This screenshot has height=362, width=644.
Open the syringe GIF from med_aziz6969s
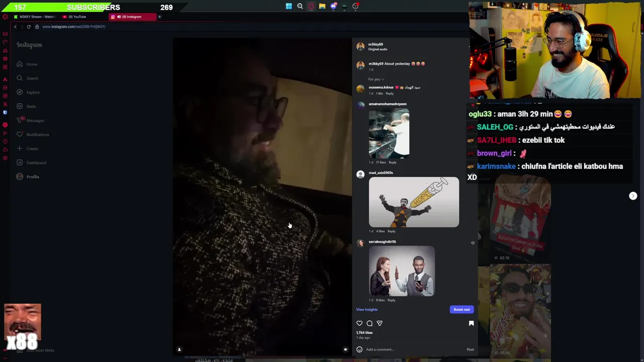point(414,202)
